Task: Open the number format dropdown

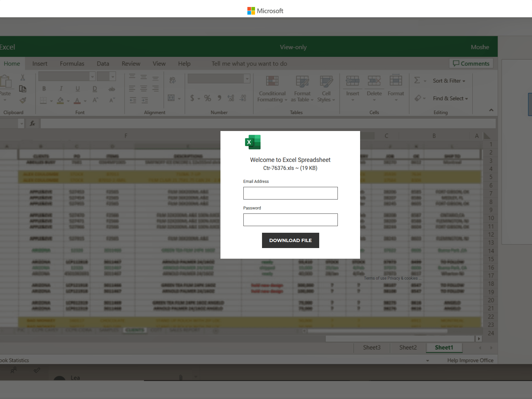Action: click(247, 78)
